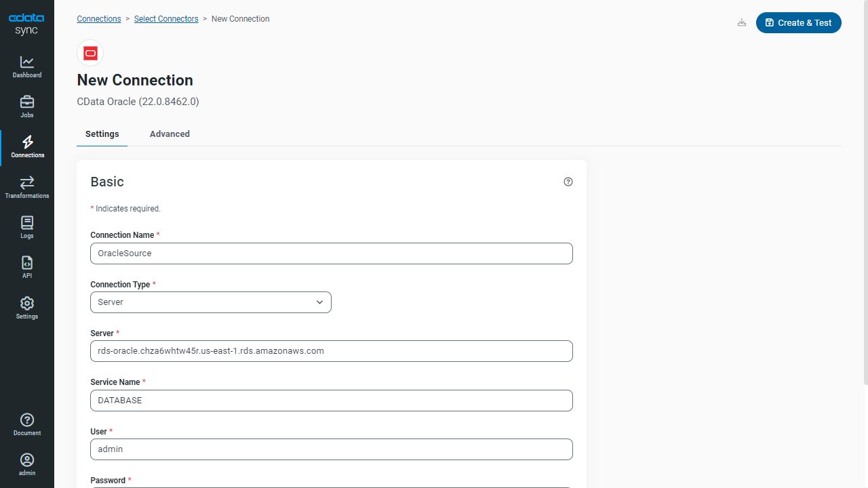
Task: Open the API page
Action: [27, 267]
